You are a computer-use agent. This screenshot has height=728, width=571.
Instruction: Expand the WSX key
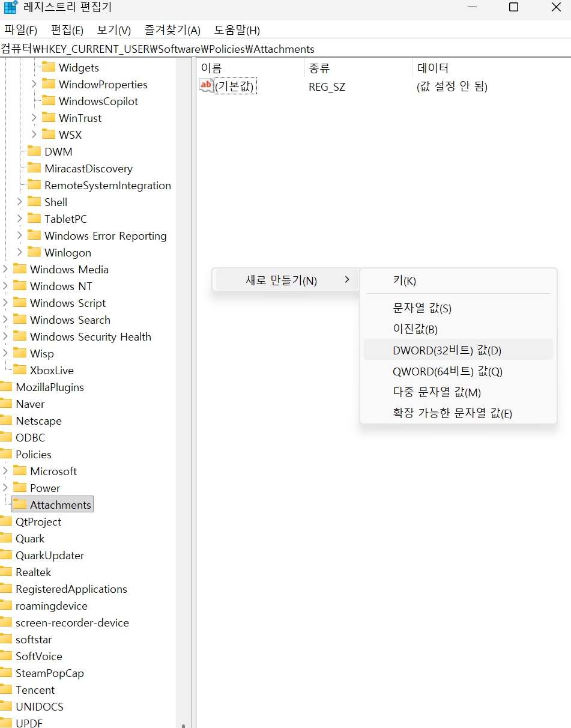point(34,135)
